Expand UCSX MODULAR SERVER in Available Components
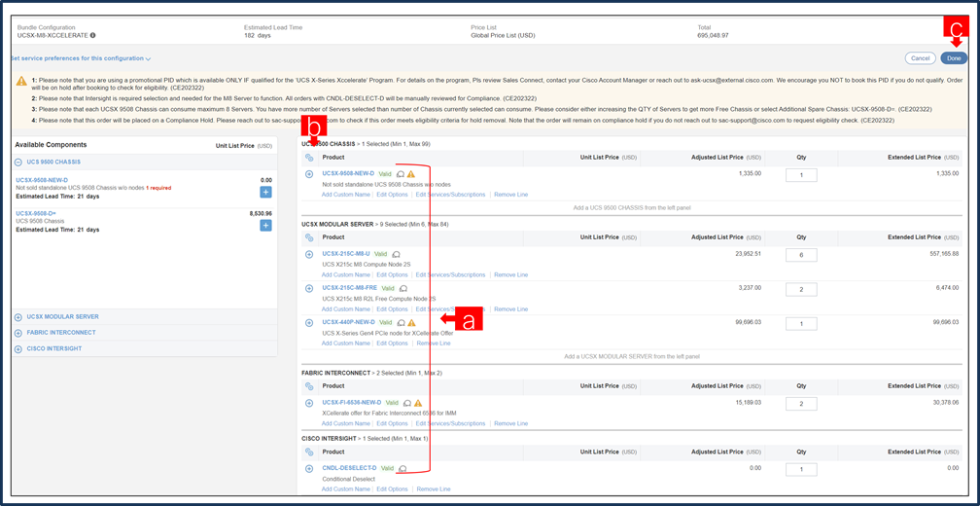The height and width of the screenshot is (506, 980). pos(18,317)
